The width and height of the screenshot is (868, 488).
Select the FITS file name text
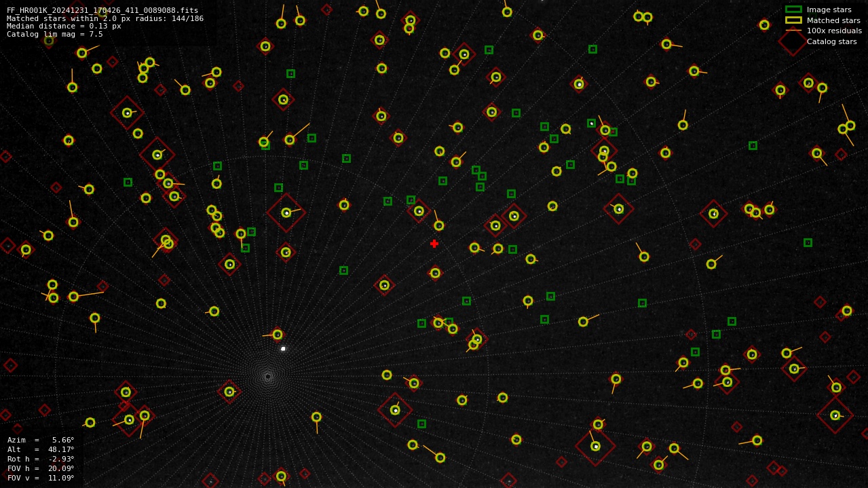pos(102,10)
